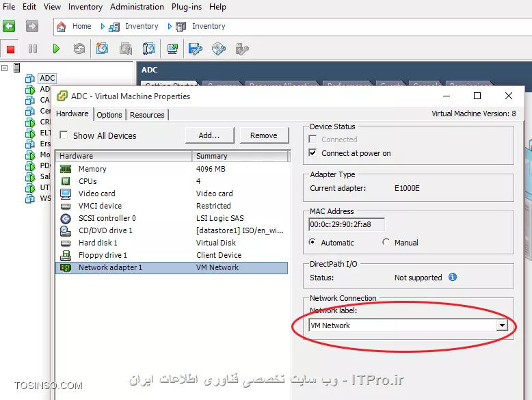Screen dimensions: 532x400
Task: Click the Hardware column header
Action: [124, 156]
